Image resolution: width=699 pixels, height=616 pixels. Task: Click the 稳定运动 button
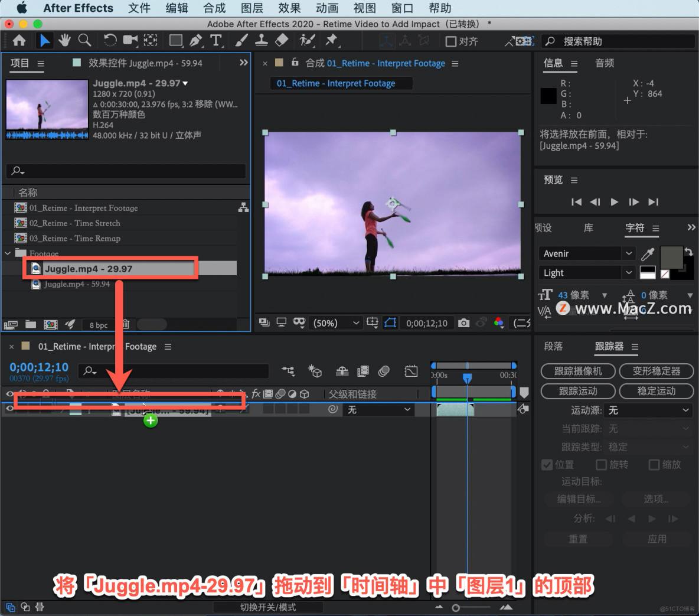click(x=656, y=391)
